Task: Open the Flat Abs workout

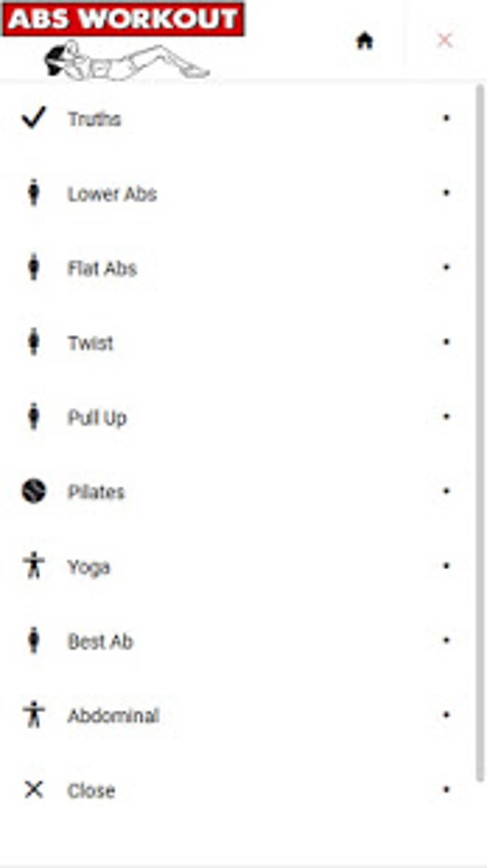Action: coord(102,269)
